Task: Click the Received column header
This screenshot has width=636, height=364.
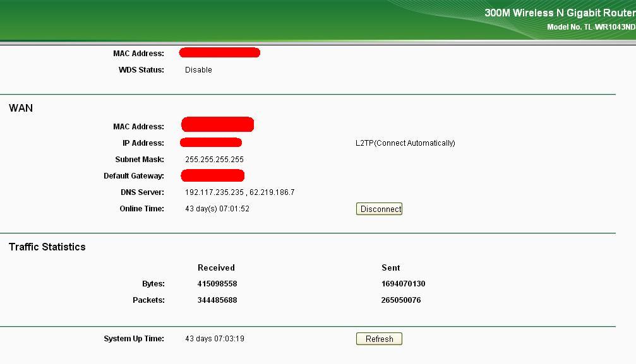Action: 216,267
